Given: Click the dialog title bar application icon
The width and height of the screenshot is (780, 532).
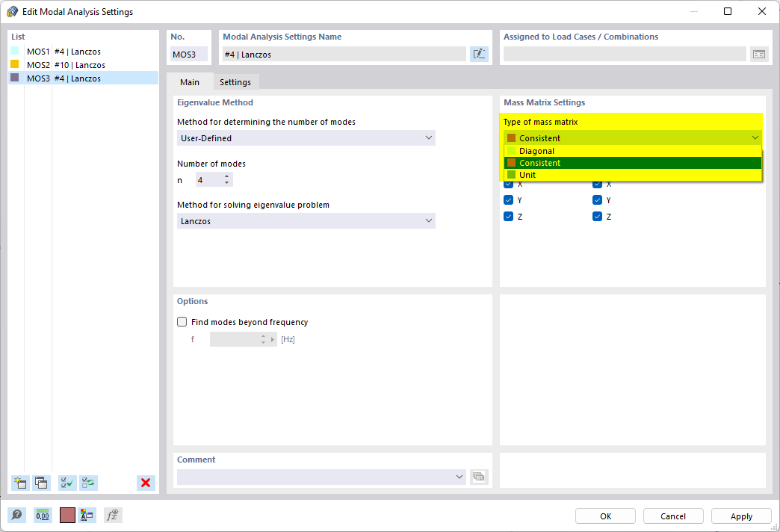Looking at the screenshot, I should pos(13,11).
